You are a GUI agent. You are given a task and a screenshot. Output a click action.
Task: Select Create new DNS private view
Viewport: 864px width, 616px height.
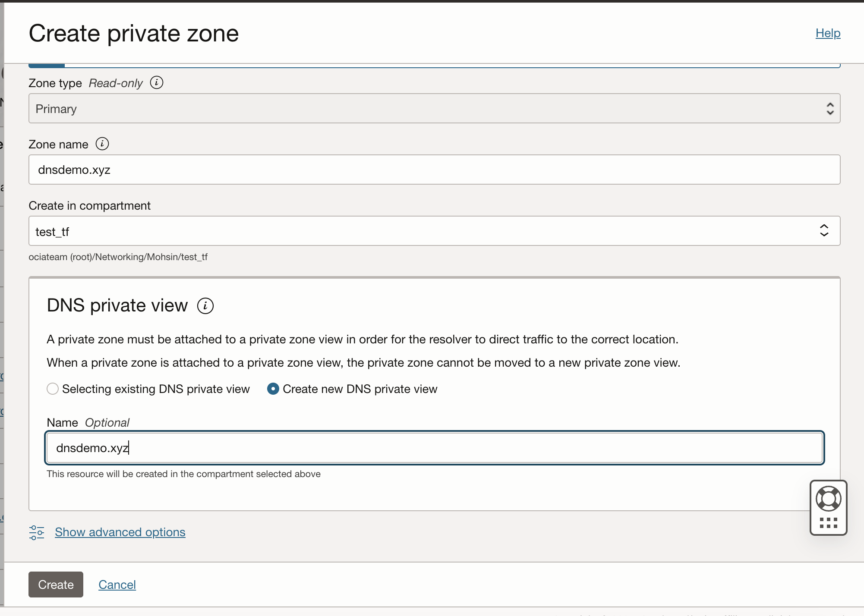point(273,389)
